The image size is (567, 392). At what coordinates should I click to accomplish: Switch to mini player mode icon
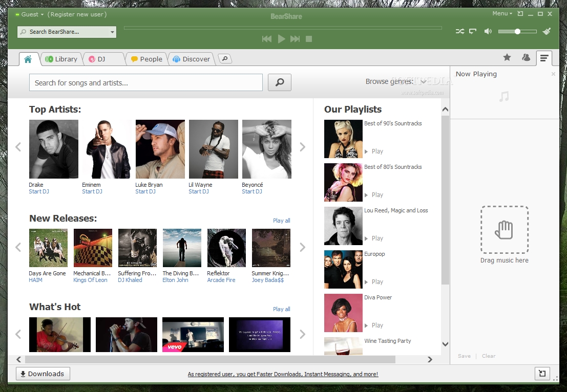(520, 14)
